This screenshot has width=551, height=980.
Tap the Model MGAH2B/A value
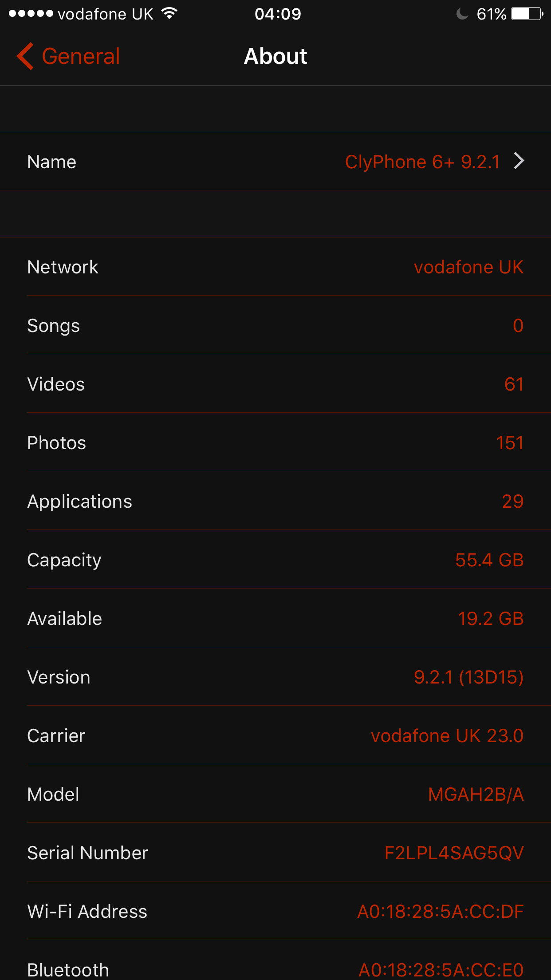[x=476, y=794]
